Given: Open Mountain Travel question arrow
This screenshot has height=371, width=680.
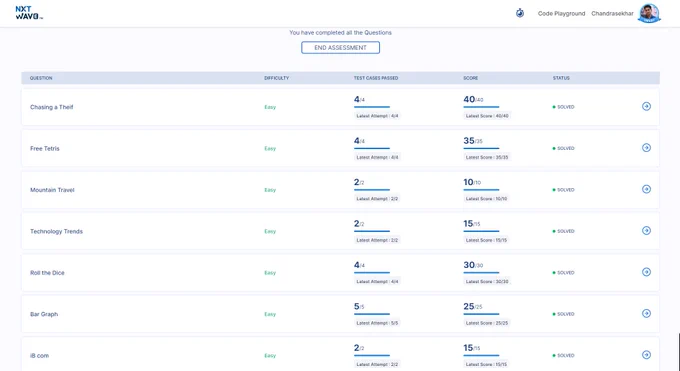Looking at the screenshot, I should [x=646, y=189].
